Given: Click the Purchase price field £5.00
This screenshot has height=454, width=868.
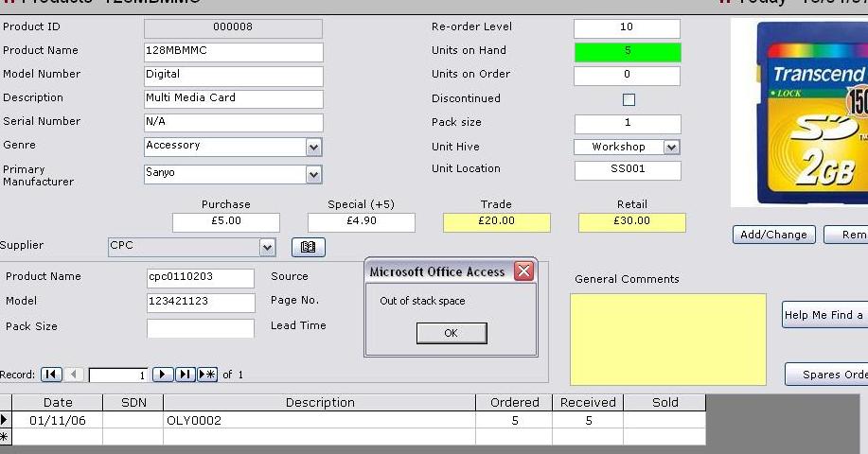Looking at the screenshot, I should 226,222.
